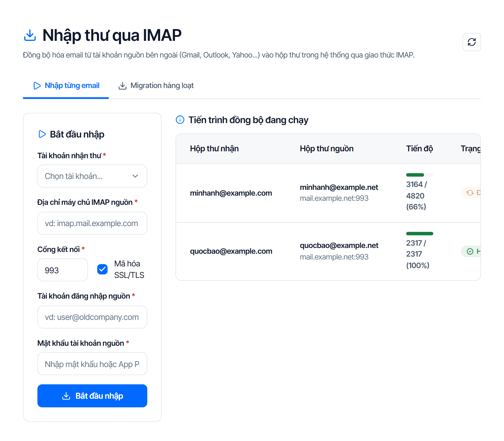Screen dimensions: 504x441
Task: Focus the port field showing 993
Action: coord(63,270)
